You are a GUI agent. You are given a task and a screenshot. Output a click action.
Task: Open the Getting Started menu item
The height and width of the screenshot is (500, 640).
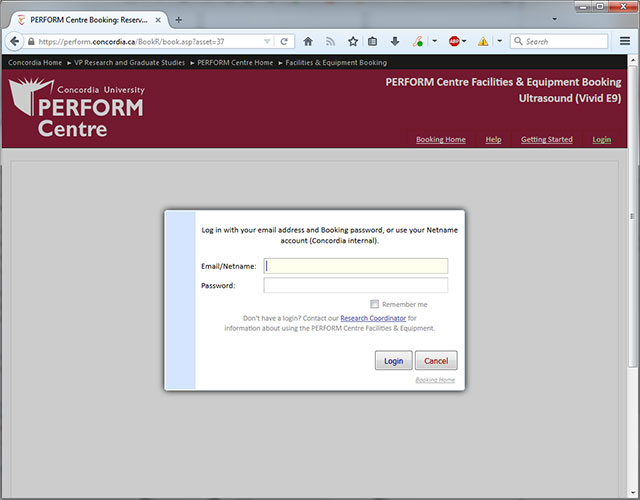[x=546, y=139]
